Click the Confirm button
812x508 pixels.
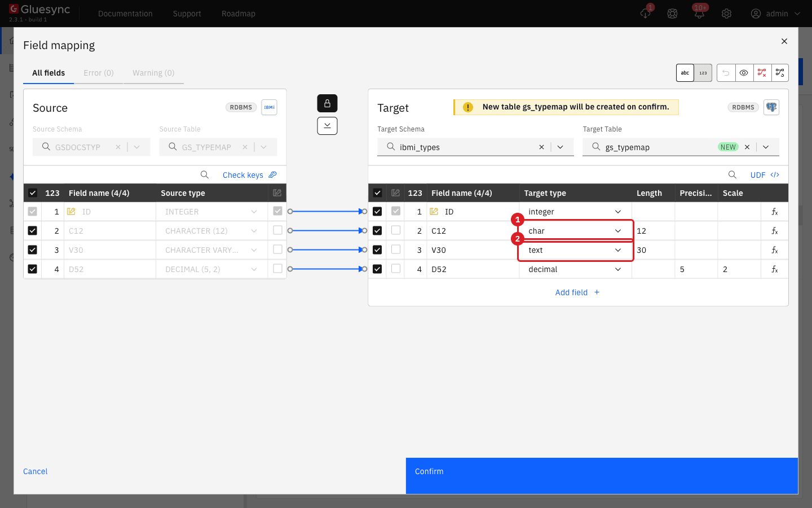[602, 476]
